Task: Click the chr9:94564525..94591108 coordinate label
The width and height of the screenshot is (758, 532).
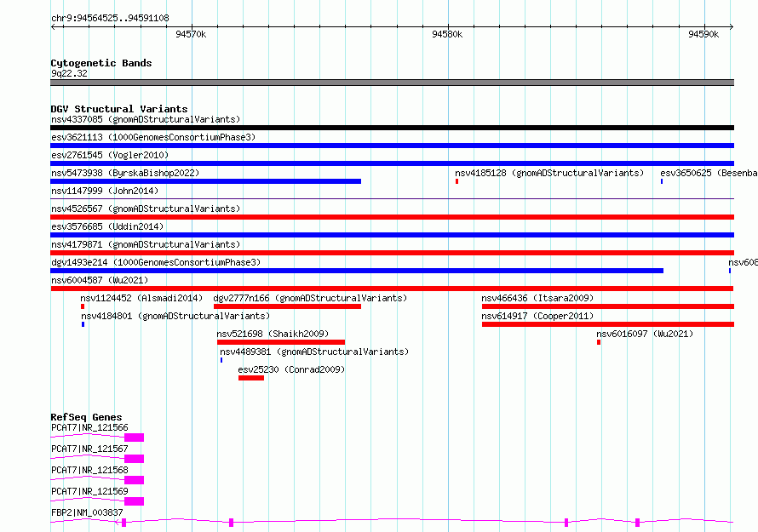Action: coord(110,18)
